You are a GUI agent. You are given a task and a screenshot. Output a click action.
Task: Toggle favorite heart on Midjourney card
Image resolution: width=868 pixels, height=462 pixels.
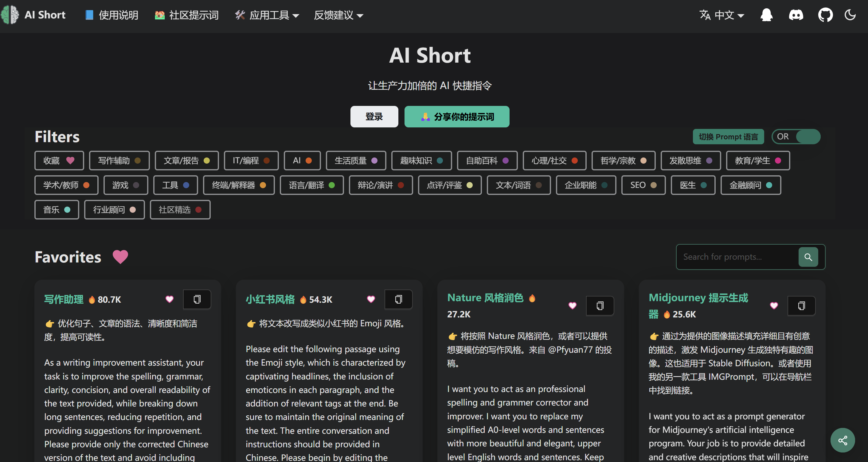(x=774, y=306)
